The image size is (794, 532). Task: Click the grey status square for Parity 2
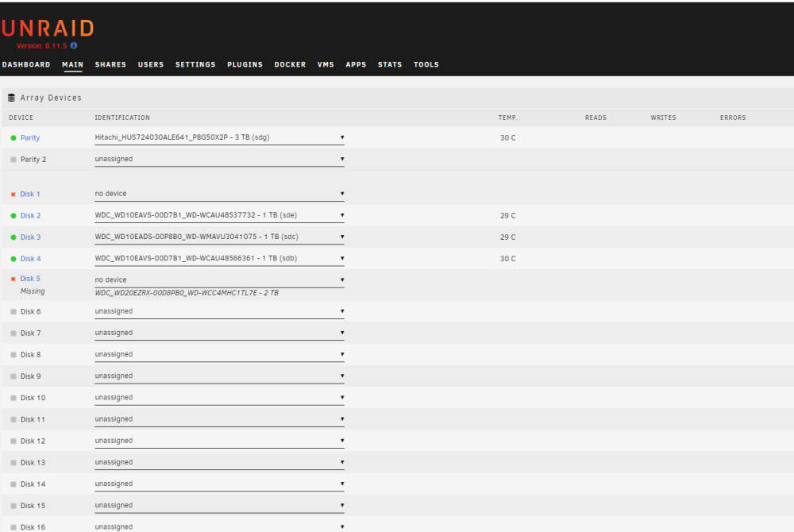13,160
